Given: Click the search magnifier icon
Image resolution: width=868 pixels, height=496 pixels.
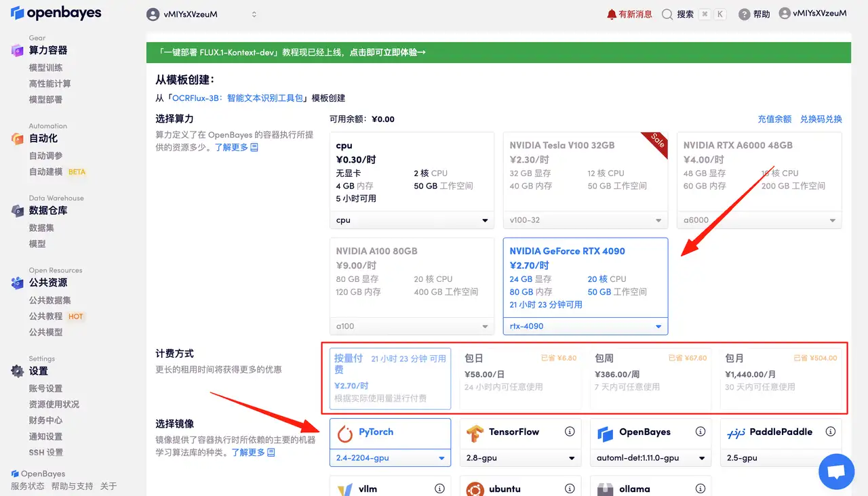Looking at the screenshot, I should pos(667,14).
